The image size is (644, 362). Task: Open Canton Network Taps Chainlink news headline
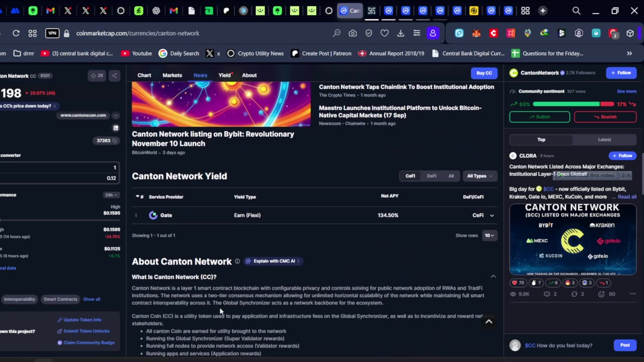click(407, 87)
